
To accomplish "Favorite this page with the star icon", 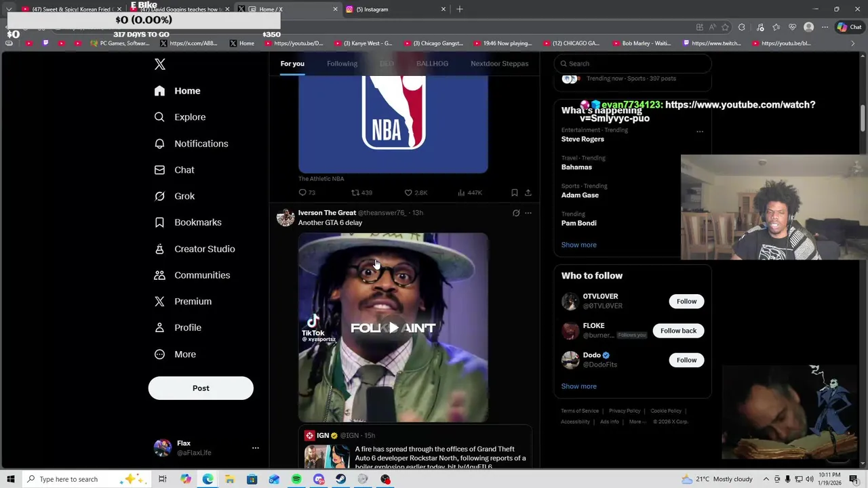I will [x=725, y=27].
